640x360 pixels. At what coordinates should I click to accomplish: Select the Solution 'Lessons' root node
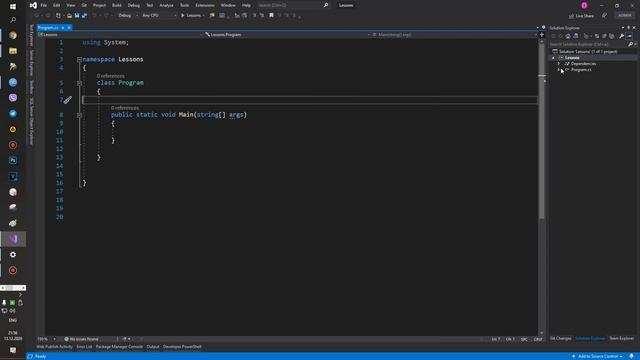tap(584, 51)
